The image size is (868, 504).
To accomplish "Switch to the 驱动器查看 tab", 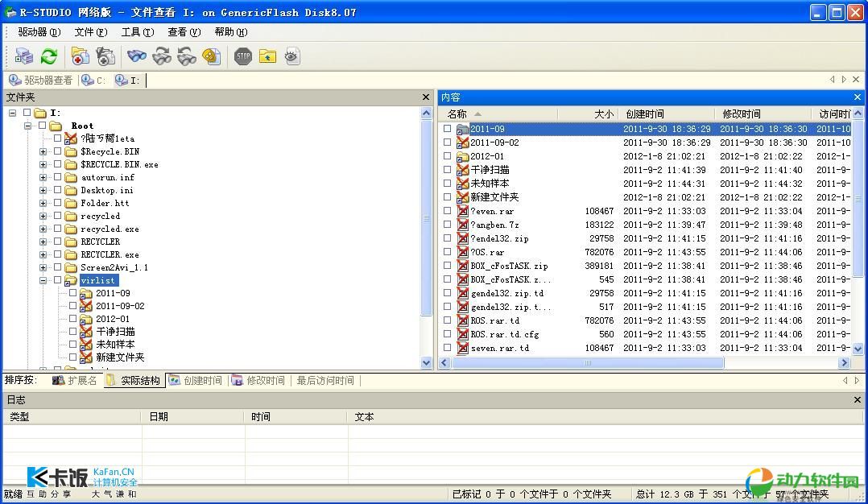I will click(x=41, y=81).
